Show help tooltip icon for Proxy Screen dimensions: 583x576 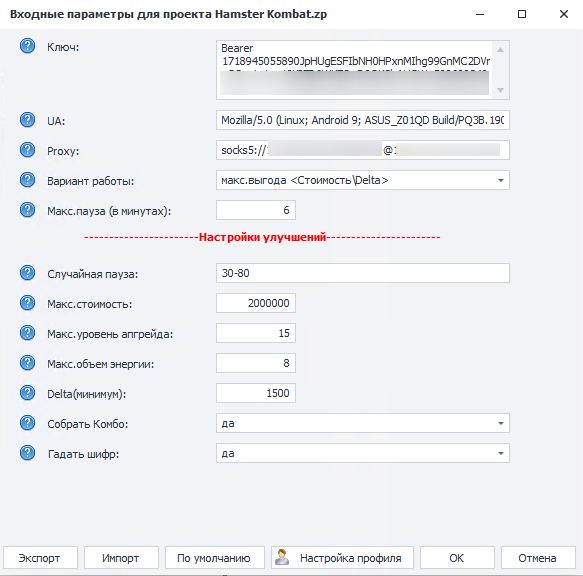point(28,150)
